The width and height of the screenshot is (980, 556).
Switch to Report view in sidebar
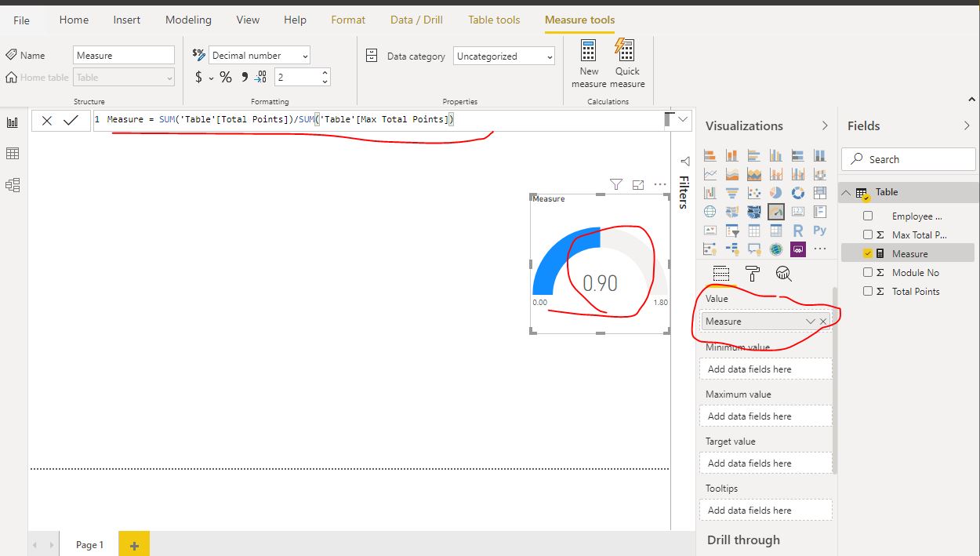click(13, 122)
